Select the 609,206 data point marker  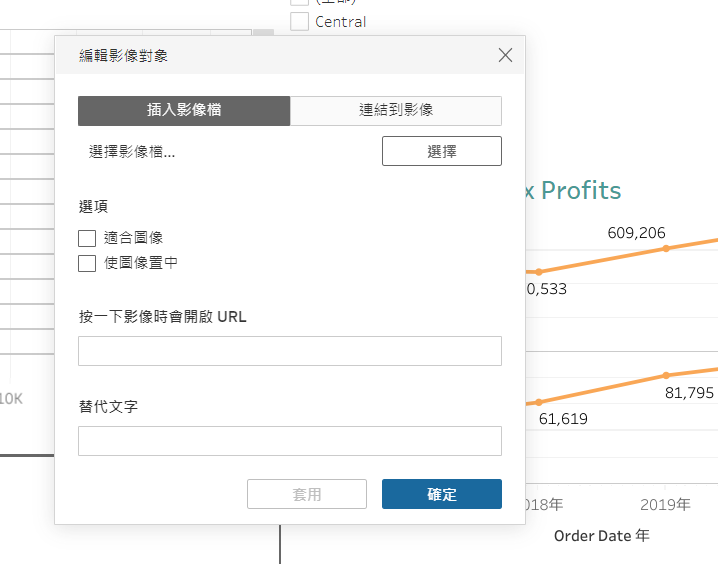point(666,249)
